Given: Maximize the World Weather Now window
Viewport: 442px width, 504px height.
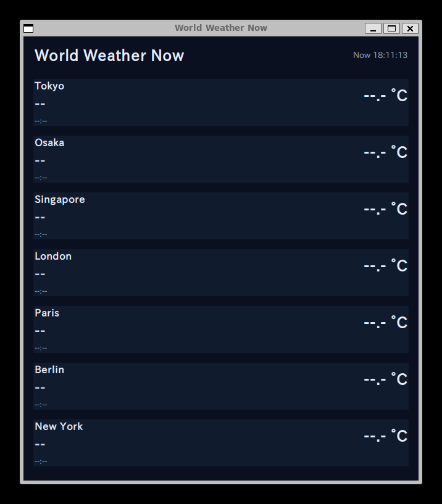Looking at the screenshot, I should click(391, 28).
